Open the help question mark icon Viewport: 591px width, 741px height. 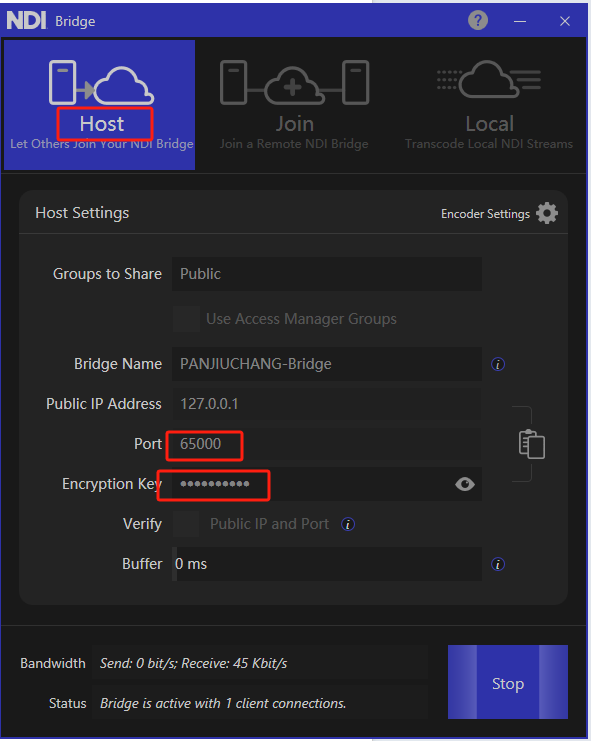coord(478,20)
